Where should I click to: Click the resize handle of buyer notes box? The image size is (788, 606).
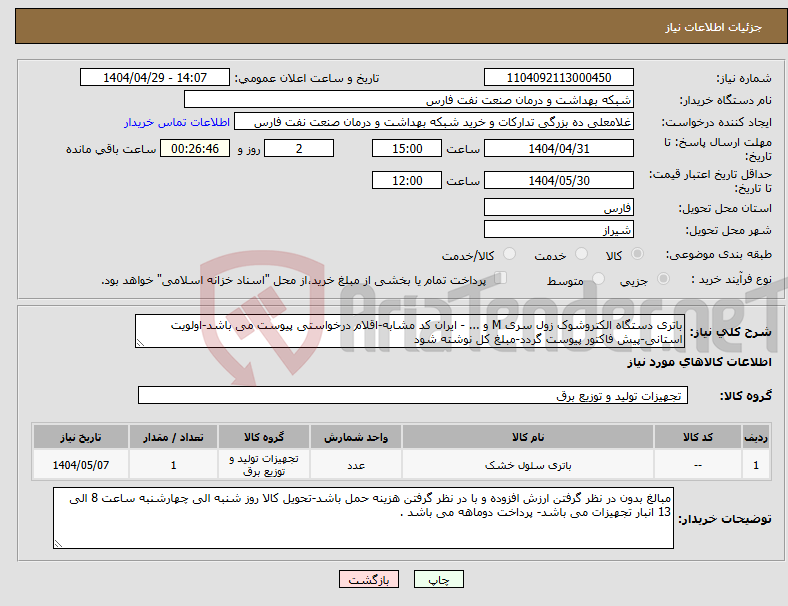58,544
